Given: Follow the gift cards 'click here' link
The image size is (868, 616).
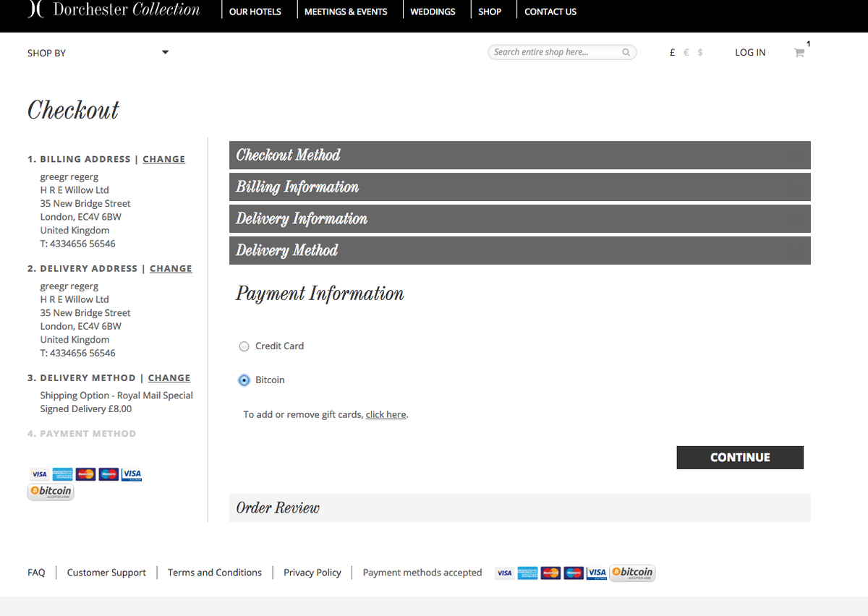Looking at the screenshot, I should [x=386, y=414].
